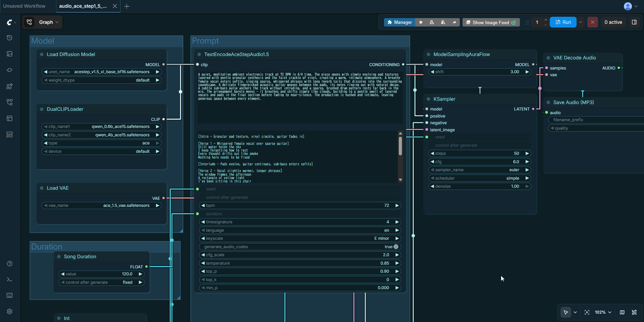Click Show Image Feed button
The width and height of the screenshot is (644, 322).
coord(491,22)
